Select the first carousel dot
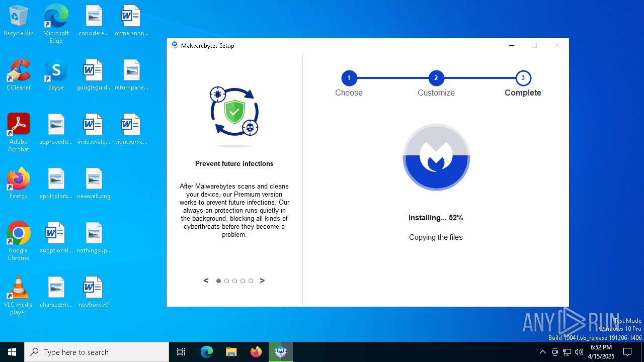Image resolution: width=644 pixels, height=362 pixels. (x=218, y=281)
